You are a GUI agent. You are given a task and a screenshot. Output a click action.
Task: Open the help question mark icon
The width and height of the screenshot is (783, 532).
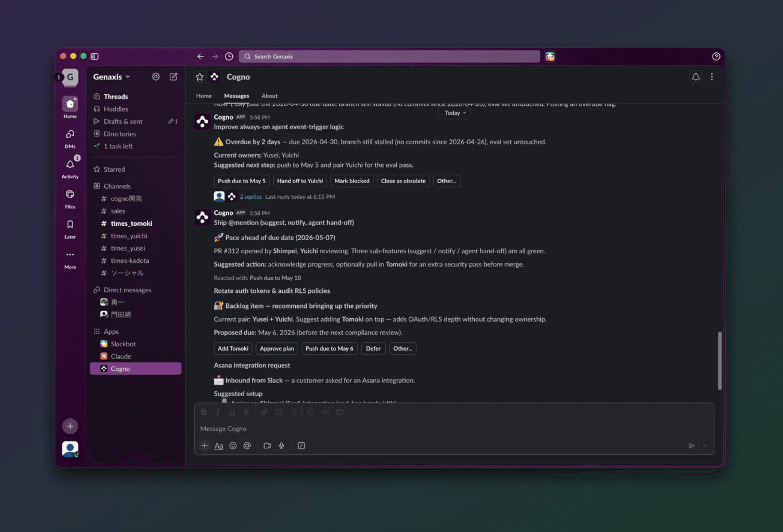(716, 56)
